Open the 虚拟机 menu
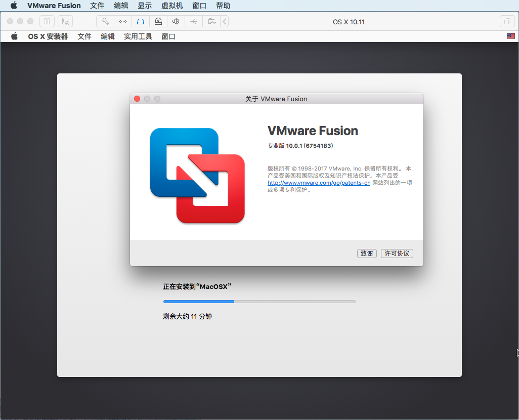The image size is (519, 420). pos(172,6)
